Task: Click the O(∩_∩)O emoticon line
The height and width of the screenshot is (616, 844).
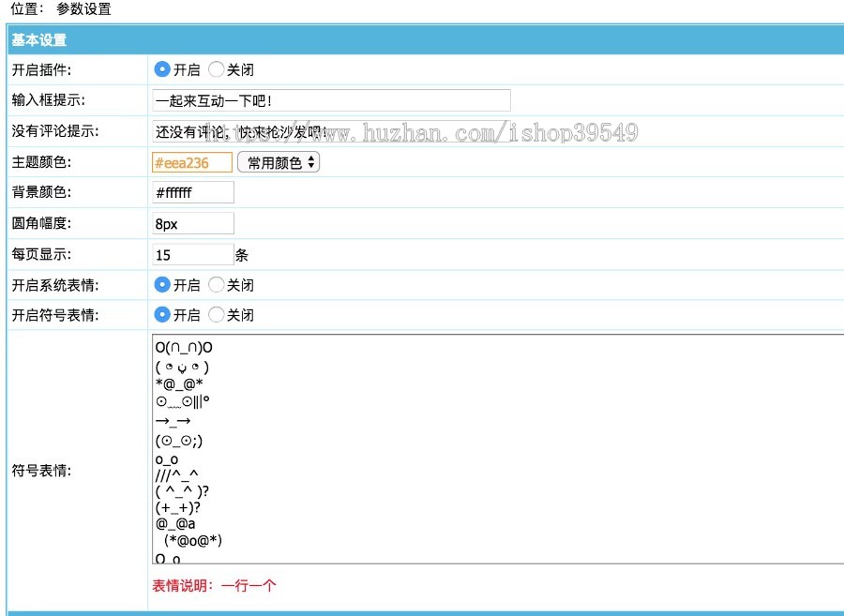Action: (184, 348)
